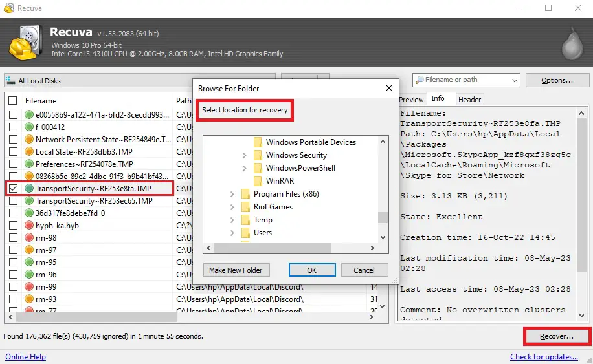Click the Riot Games folder icon
Screen dimensions: 593x364
click(245, 207)
